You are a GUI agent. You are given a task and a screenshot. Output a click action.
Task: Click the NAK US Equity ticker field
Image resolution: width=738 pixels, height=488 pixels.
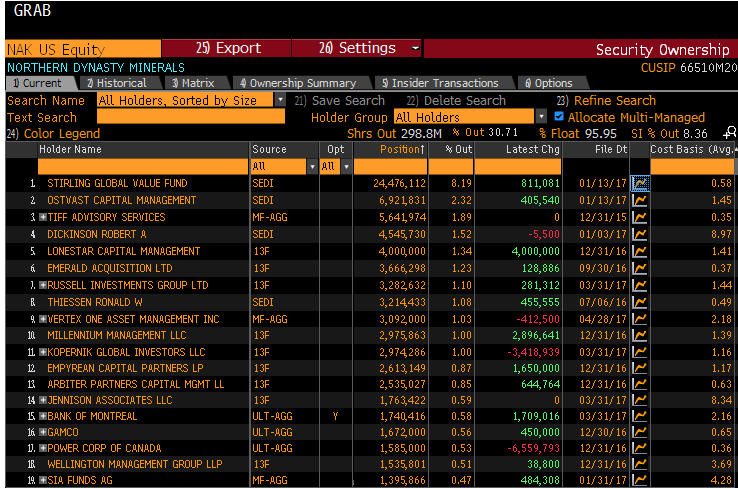pyautogui.click(x=83, y=49)
